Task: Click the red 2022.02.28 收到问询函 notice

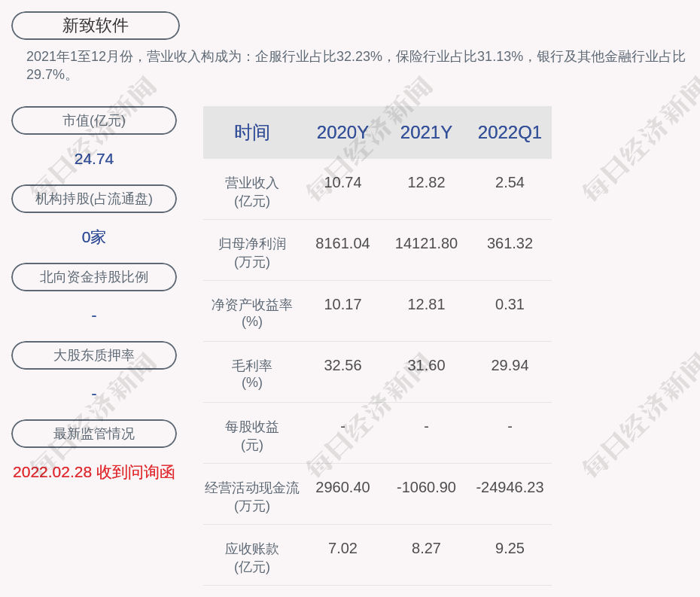Action: click(94, 473)
